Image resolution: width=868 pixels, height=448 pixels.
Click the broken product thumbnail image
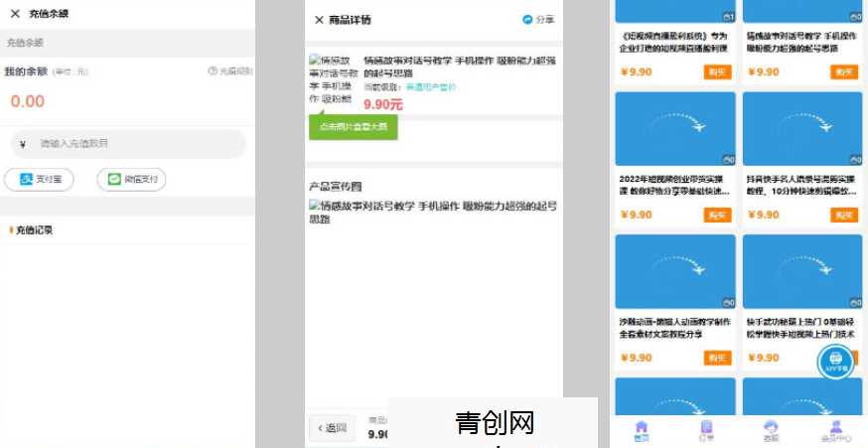334,79
